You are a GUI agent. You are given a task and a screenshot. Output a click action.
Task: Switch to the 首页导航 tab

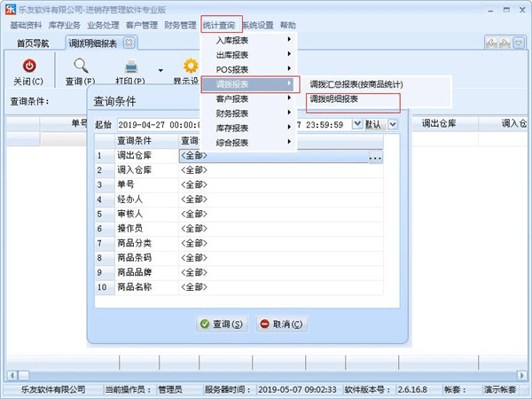(x=33, y=43)
